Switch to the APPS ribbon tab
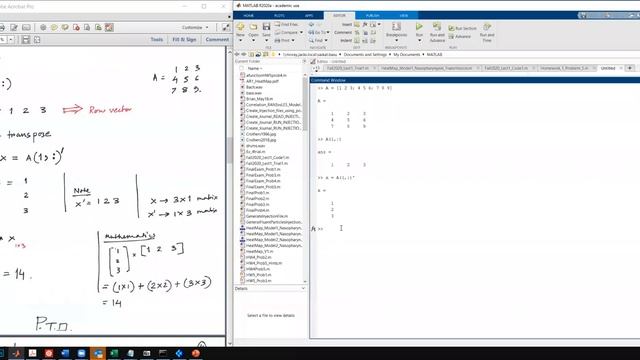Viewport: 640px width, 360px height. click(x=309, y=16)
